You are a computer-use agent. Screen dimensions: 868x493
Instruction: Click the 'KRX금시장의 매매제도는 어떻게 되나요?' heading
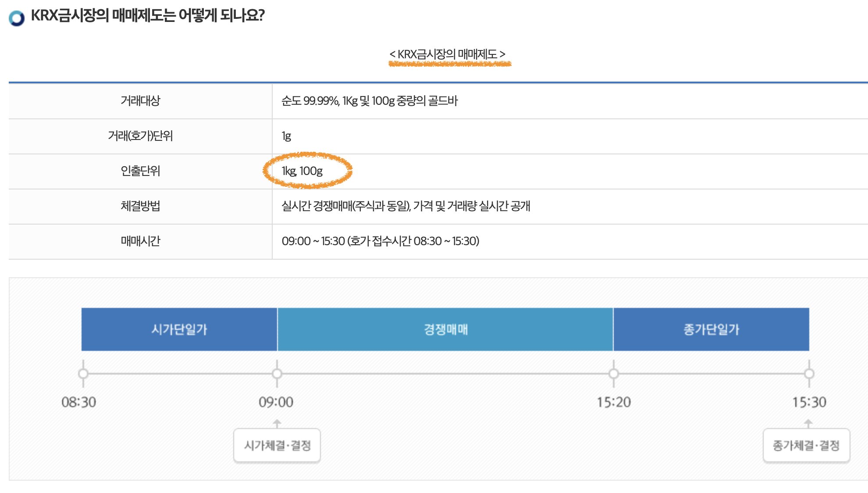click(148, 16)
